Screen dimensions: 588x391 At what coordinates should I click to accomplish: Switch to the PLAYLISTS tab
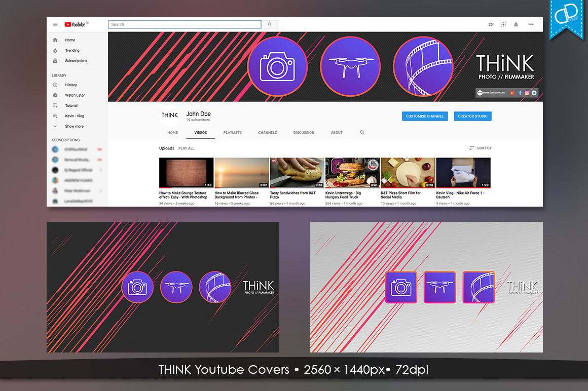(x=232, y=132)
